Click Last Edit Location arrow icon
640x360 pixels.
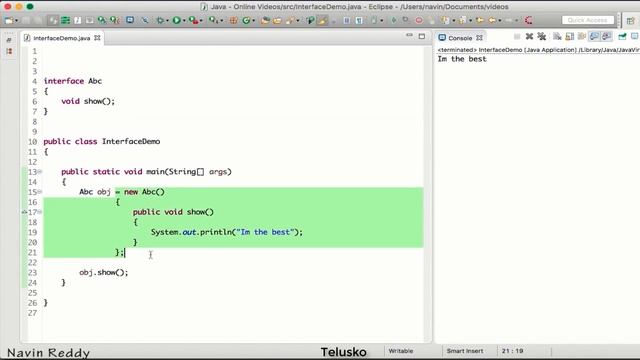coord(480,20)
